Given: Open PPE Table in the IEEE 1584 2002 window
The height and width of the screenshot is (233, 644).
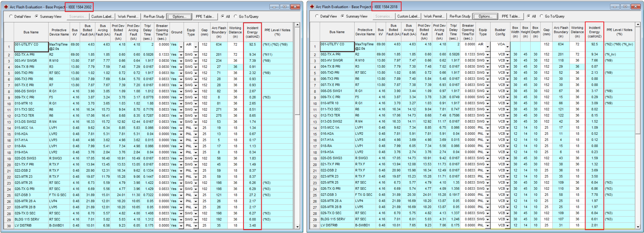Looking at the screenshot, I should pyautogui.click(x=205, y=16).
